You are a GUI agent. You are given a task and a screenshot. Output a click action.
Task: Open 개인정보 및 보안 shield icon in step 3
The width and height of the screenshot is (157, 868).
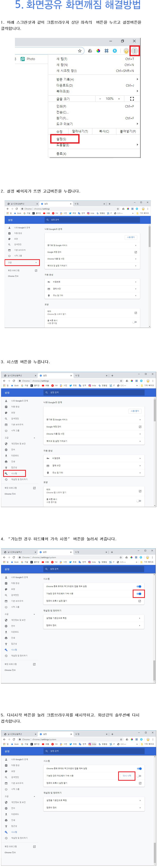point(6,443)
